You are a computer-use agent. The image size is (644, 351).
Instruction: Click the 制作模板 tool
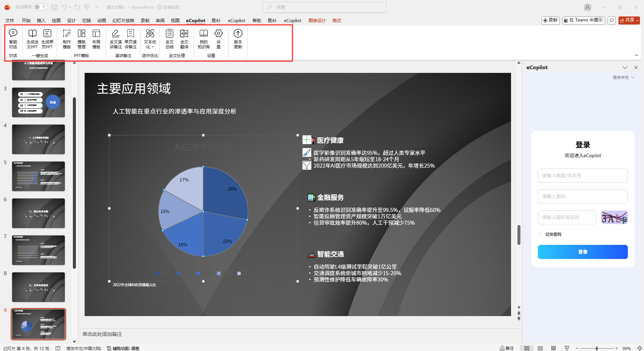[x=66, y=39]
